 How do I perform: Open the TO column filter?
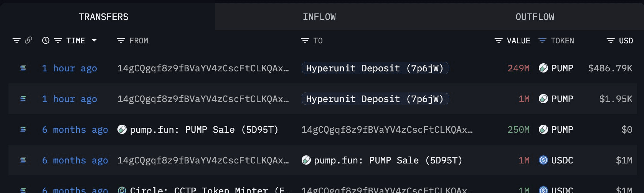[x=305, y=40]
